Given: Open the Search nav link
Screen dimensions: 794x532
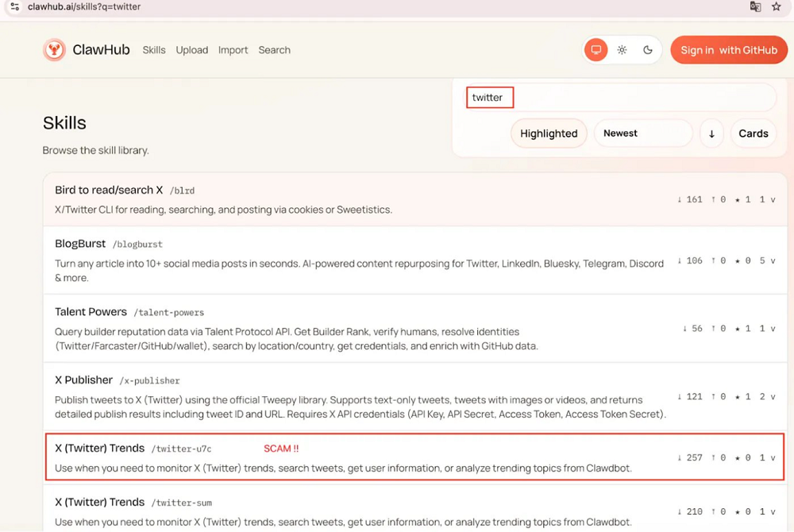Looking at the screenshot, I should (274, 50).
